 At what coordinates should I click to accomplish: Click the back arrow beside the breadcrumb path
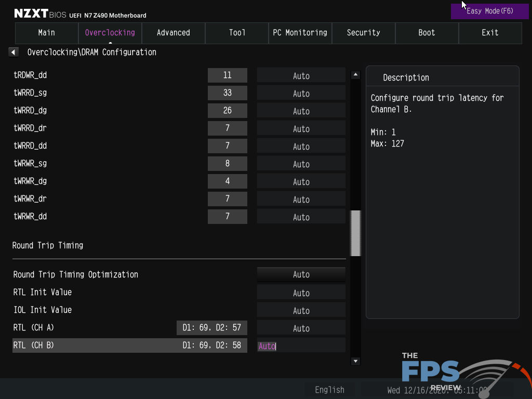tap(14, 52)
